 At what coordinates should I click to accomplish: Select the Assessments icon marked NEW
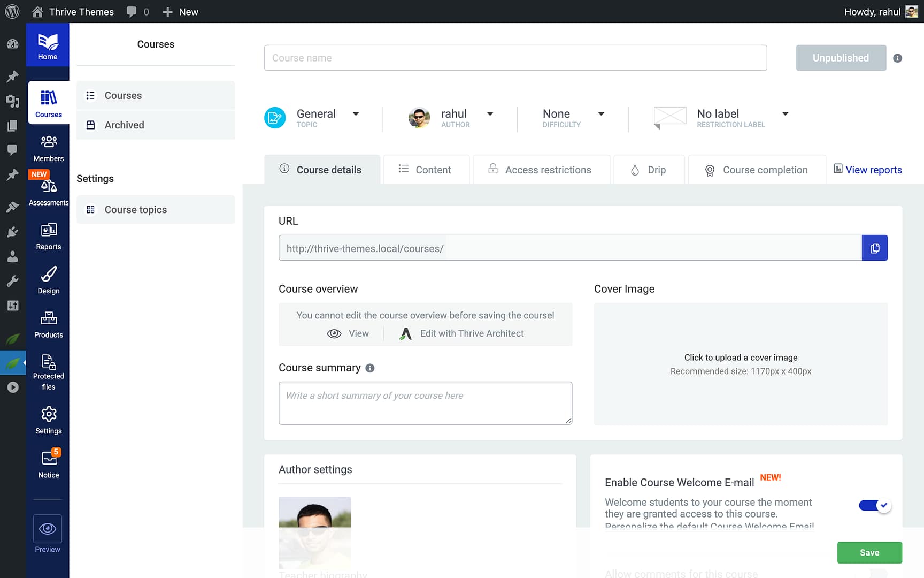[48, 187]
